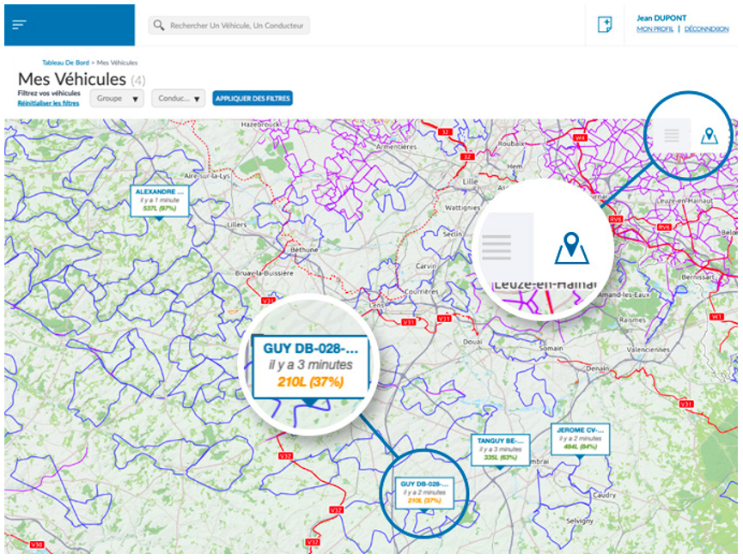The height and width of the screenshot is (560, 743).
Task: Click the magnified list lines icon callout
Action: coord(497,247)
